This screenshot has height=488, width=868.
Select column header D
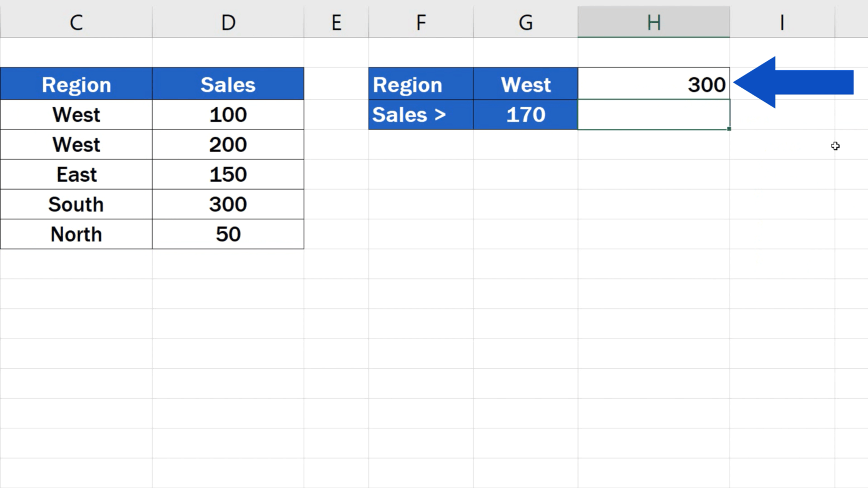point(228,22)
